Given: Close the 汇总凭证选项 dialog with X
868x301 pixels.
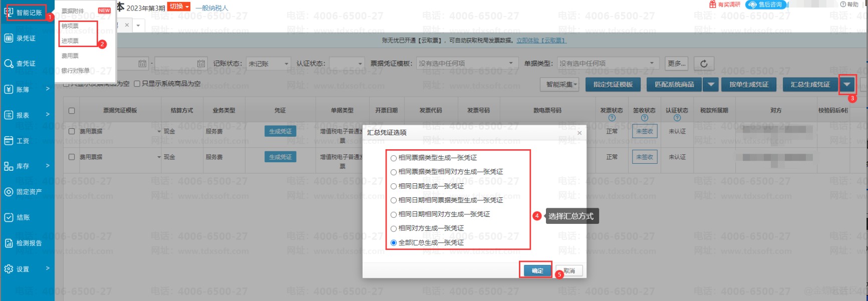Looking at the screenshot, I should (580, 133).
